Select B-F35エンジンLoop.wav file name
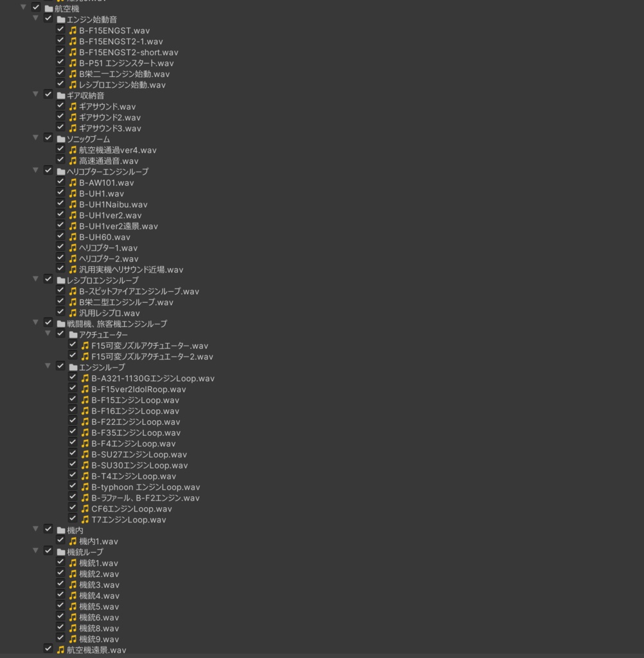The height and width of the screenshot is (658, 644). click(136, 432)
